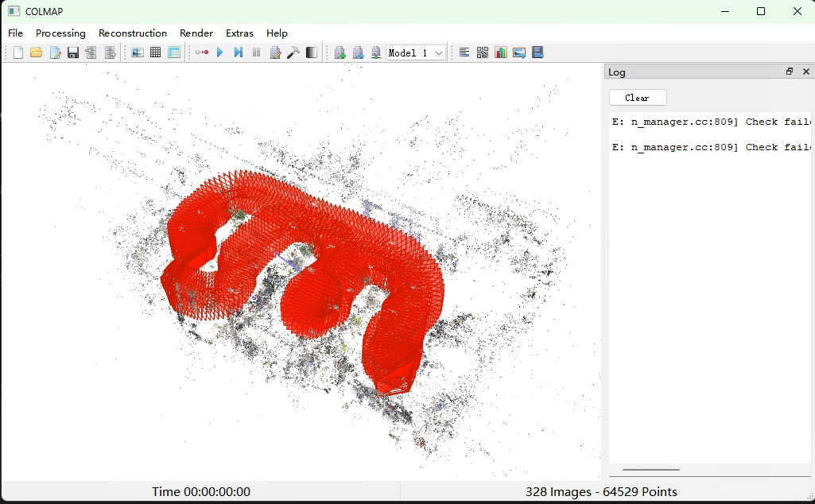
Task: Toggle the log panel icon
Action: tap(464, 52)
